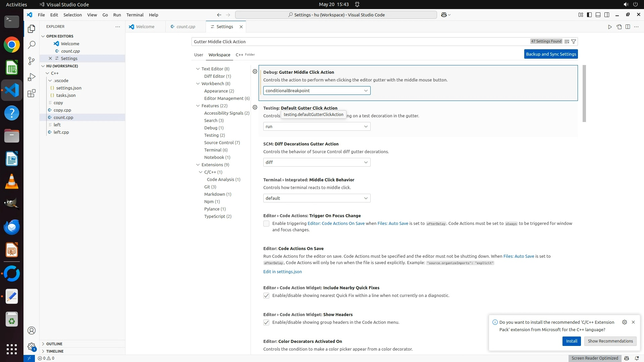
Task: Open the Terminal menu
Action: click(135, 15)
